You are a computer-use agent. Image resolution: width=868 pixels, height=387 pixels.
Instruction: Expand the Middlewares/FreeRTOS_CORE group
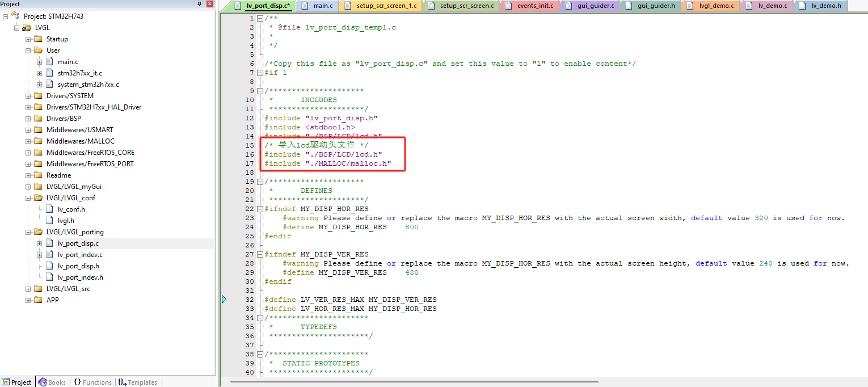coord(28,152)
